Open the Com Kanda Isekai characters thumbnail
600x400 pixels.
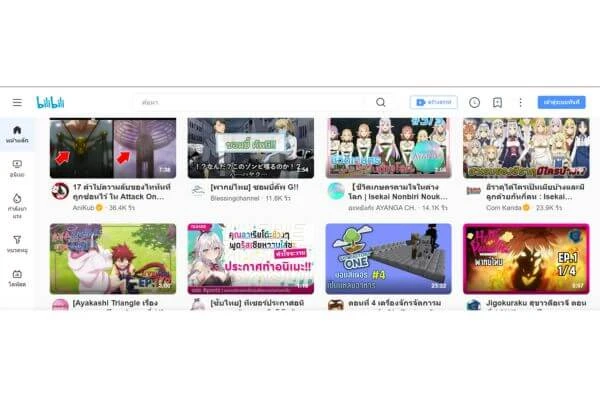tap(526, 148)
